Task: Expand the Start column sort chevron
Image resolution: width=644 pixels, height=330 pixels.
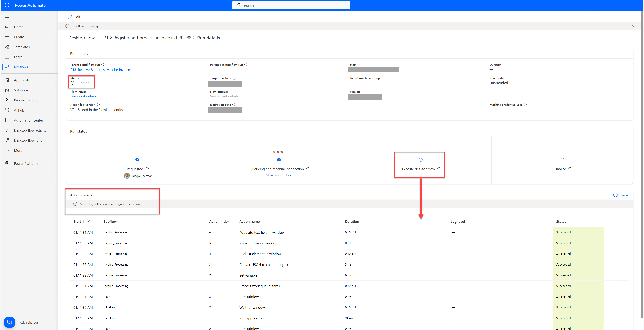Action: click(88, 221)
